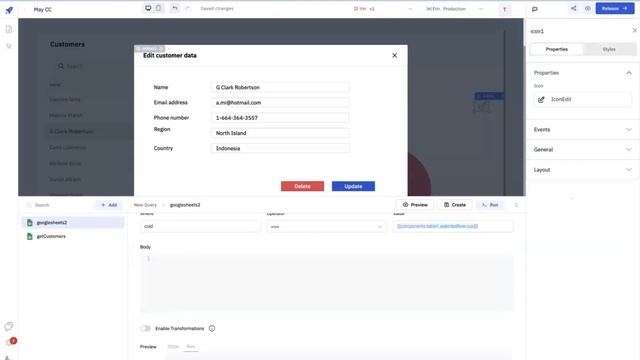
Task: Click the May CC app name
Action: [x=42, y=9]
